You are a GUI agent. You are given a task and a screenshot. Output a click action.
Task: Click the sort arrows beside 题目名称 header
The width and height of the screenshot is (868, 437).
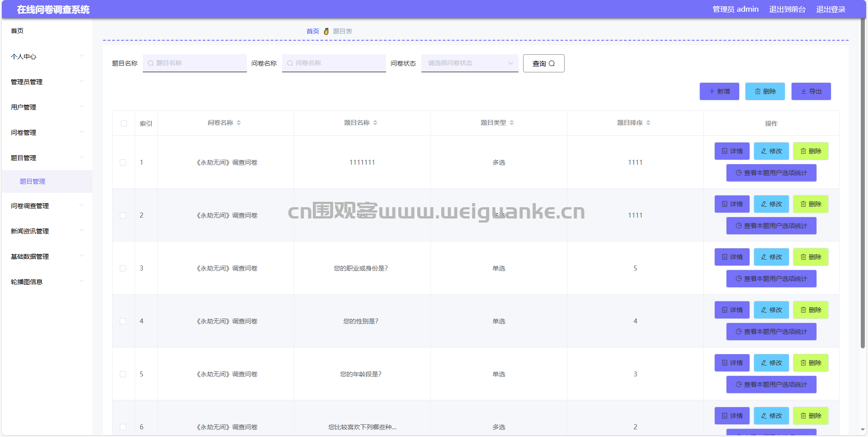(x=375, y=123)
